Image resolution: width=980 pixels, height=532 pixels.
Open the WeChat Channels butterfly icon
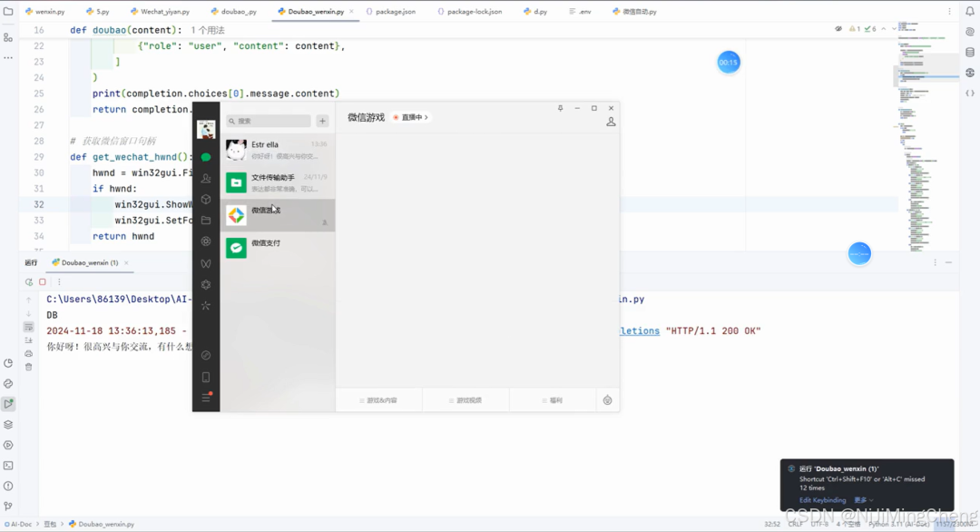click(x=206, y=263)
